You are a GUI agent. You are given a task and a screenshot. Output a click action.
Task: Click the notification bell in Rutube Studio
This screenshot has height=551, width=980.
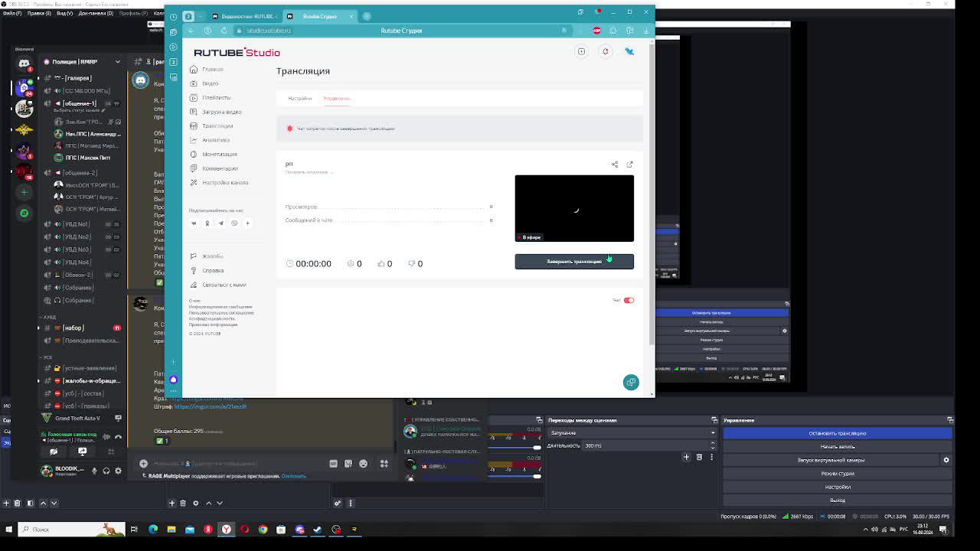(x=605, y=51)
